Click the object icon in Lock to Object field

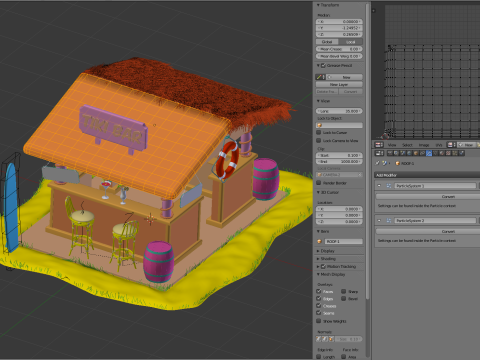[319, 125]
